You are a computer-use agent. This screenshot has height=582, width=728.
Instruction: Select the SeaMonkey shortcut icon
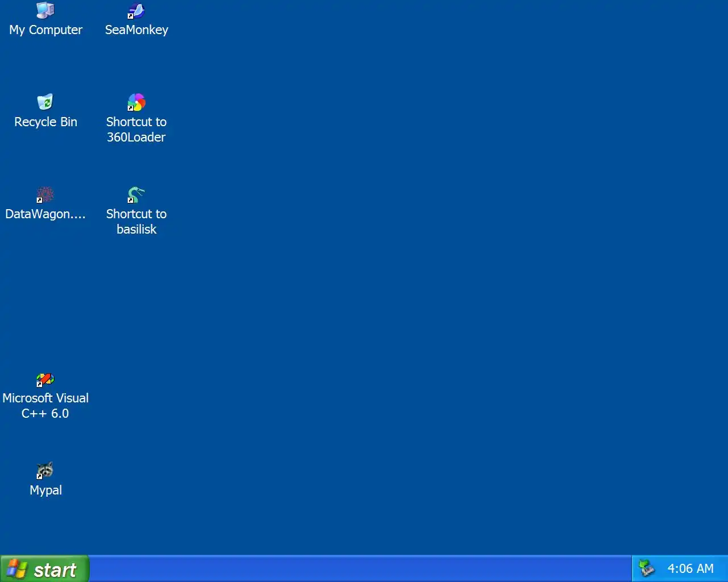(136, 10)
